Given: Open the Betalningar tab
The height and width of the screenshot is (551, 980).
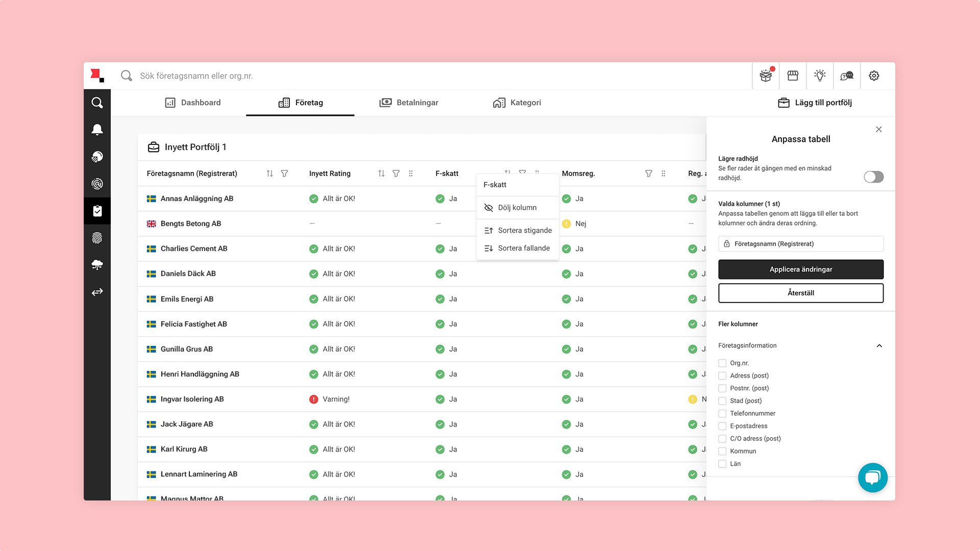Looking at the screenshot, I should [x=409, y=103].
